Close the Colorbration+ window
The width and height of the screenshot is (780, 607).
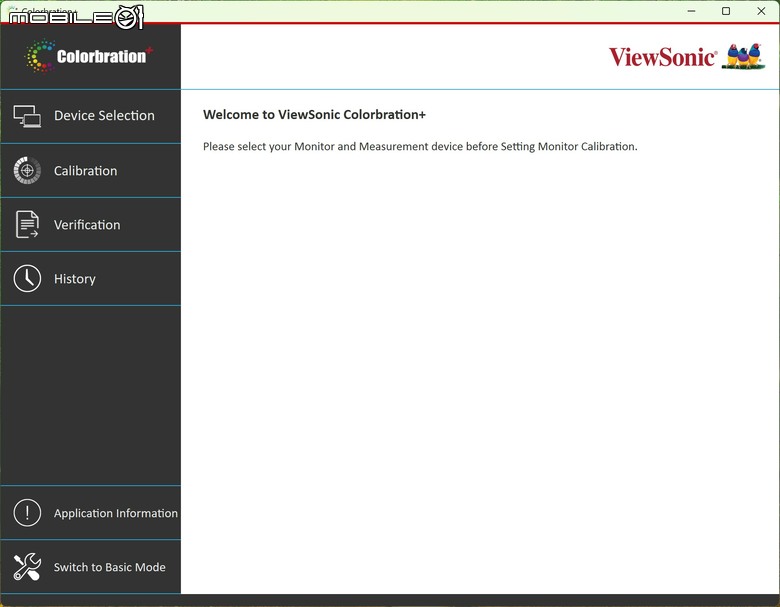(761, 11)
